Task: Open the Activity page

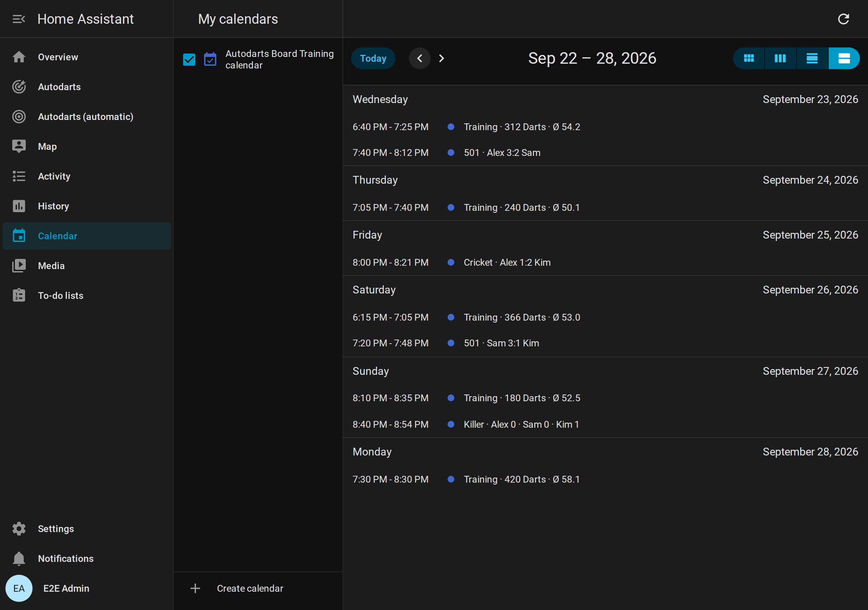Action: pyautogui.click(x=86, y=177)
